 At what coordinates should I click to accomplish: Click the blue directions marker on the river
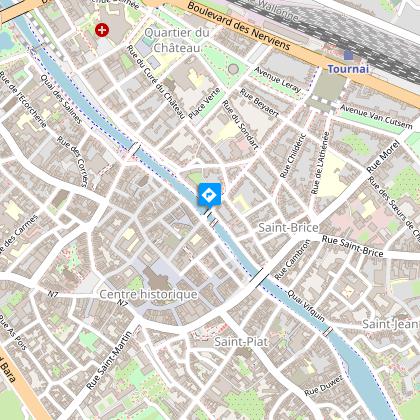209,194
